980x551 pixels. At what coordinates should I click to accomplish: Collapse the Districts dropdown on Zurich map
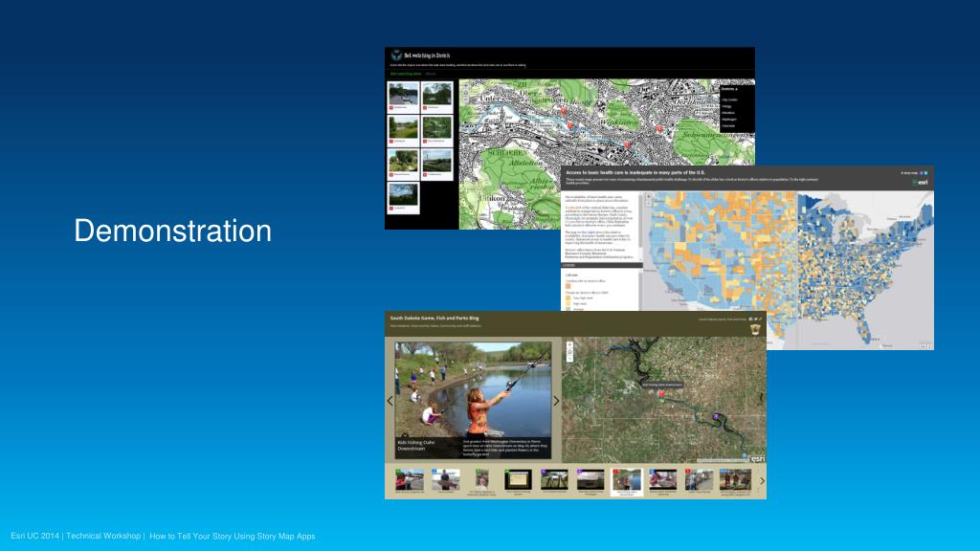point(729,89)
